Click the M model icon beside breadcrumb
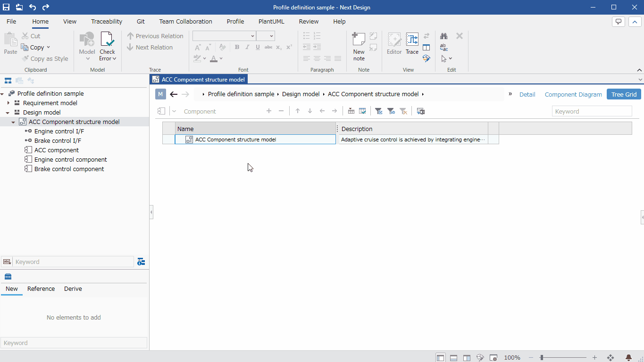The image size is (644, 362). (160, 94)
